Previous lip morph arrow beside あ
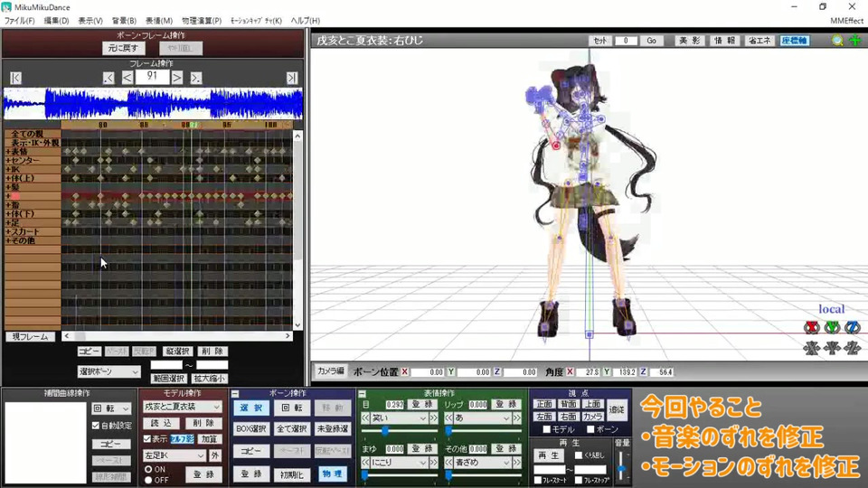The image size is (868, 488). (x=449, y=418)
